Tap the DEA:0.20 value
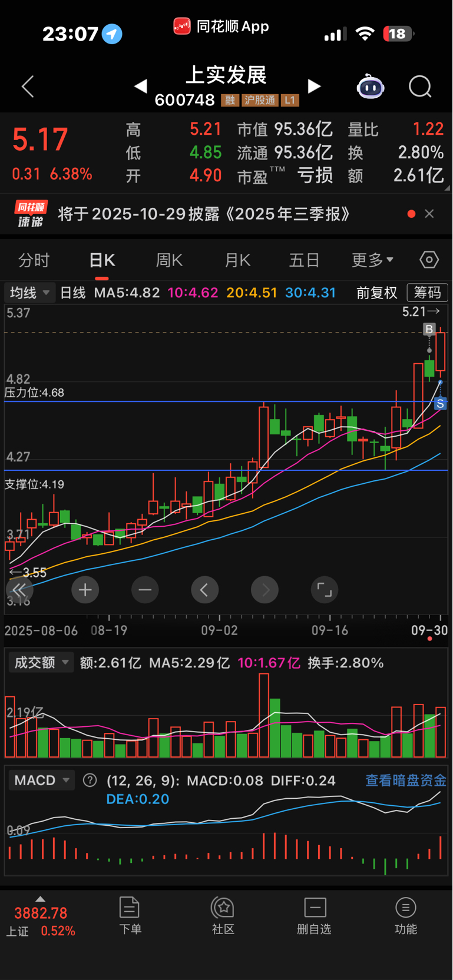 point(138,799)
